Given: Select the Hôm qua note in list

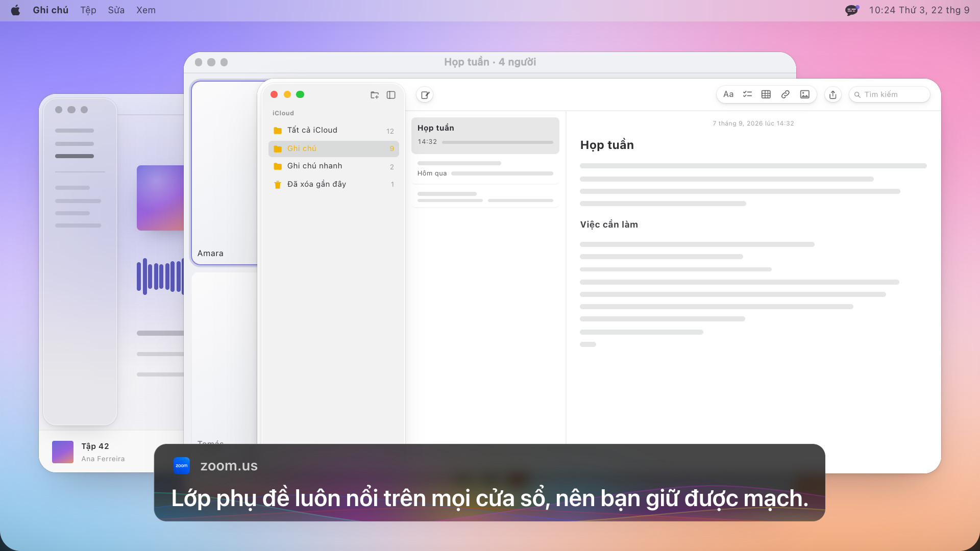Looking at the screenshot, I should tap(485, 169).
